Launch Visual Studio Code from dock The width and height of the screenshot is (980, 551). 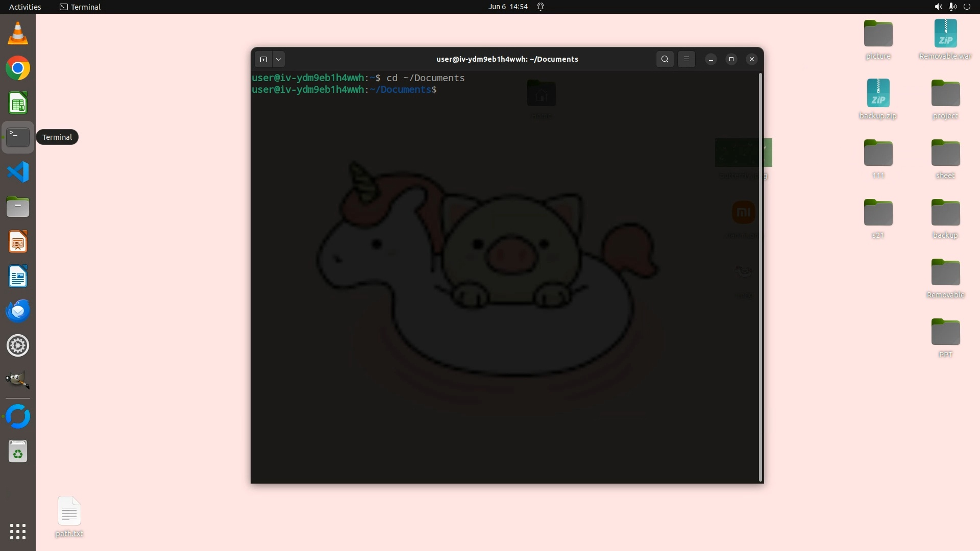[x=18, y=172]
